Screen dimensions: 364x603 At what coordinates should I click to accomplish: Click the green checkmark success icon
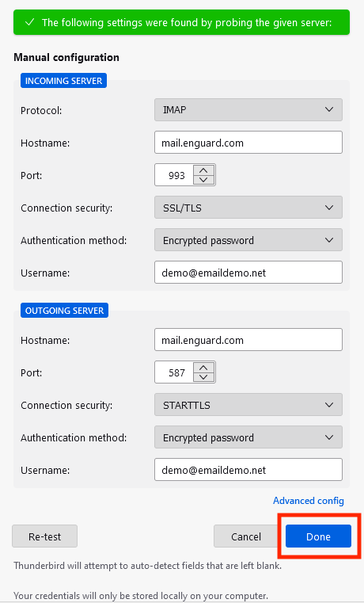pyautogui.click(x=29, y=22)
